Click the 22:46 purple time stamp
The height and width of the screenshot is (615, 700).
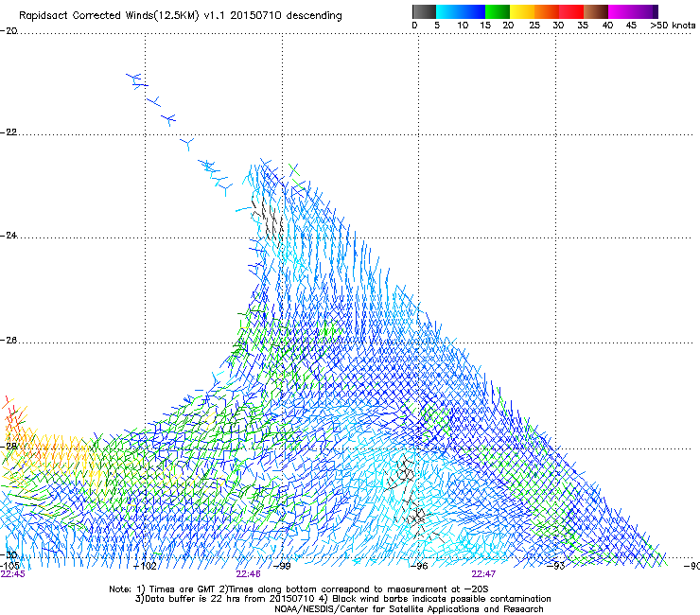click(x=248, y=574)
